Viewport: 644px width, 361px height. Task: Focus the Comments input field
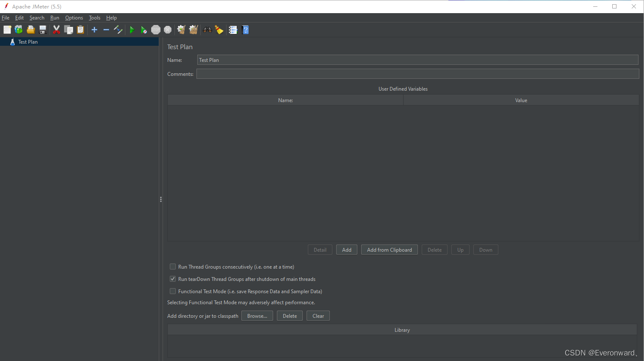[417, 74]
